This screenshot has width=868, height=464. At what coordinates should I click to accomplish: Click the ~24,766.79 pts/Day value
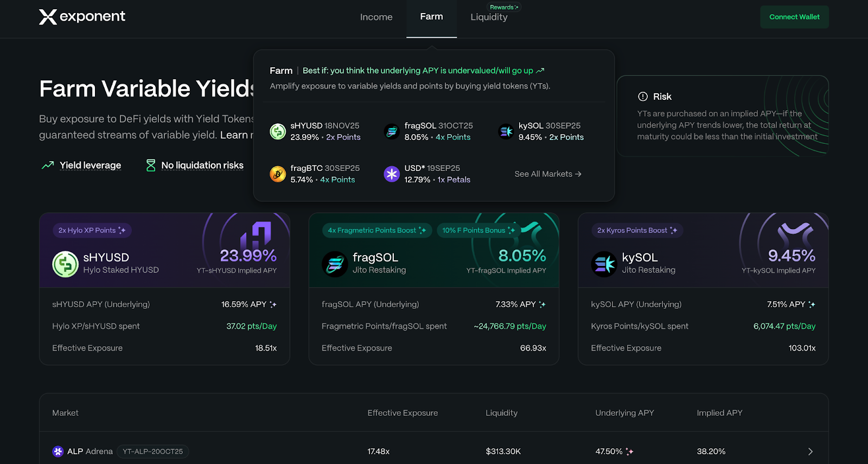(x=510, y=326)
